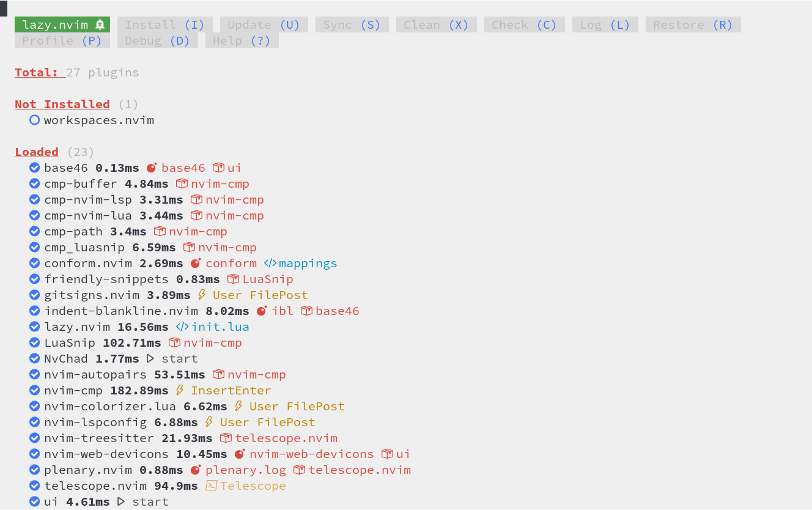Click the checkmark icon beside cmp-path
This screenshot has height=510, width=812.
coord(35,231)
